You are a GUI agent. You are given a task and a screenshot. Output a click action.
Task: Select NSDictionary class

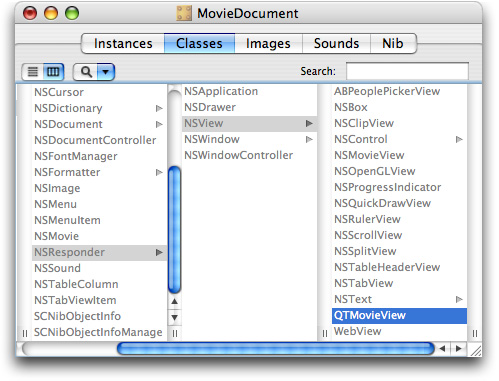(x=68, y=108)
